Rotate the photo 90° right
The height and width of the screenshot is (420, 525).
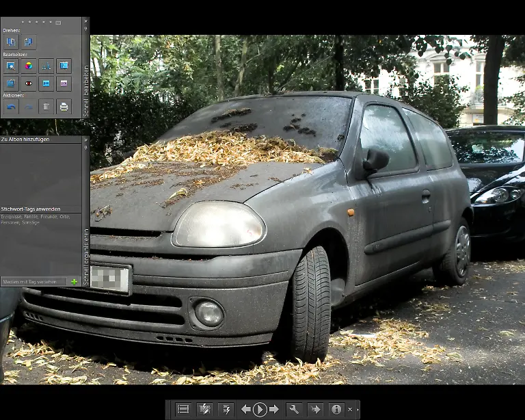[x=28, y=42]
